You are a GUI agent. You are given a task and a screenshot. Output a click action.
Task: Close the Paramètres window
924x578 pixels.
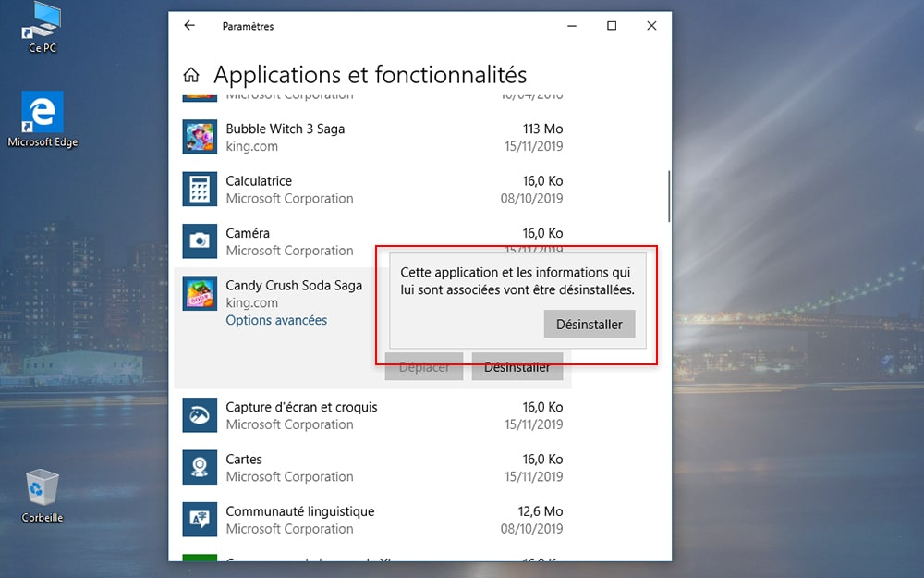[651, 26]
